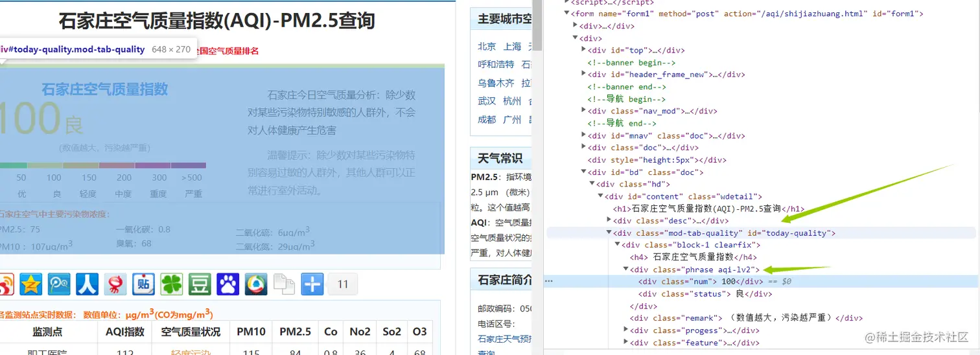The image size is (980, 355).
Task: Expand the progess div node
Action: 625,330
